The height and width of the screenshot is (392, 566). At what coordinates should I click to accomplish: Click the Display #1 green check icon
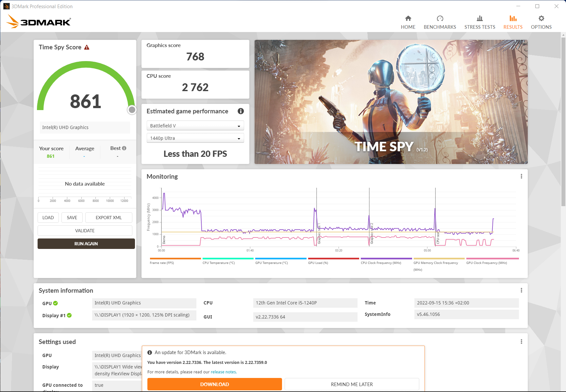[69, 315]
